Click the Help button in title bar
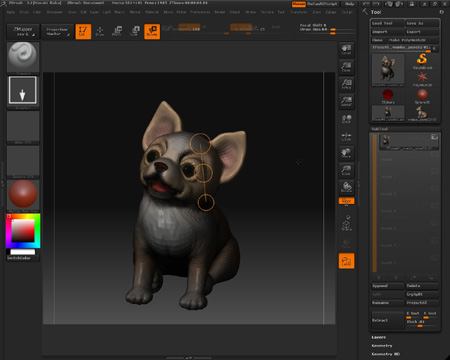Image resolution: width=450 pixels, height=360 pixels. 349,4
